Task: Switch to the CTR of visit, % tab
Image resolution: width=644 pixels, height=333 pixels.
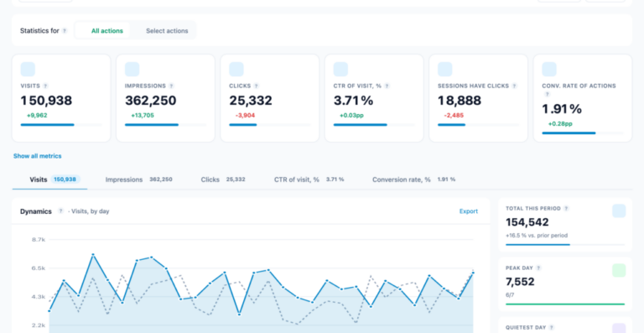Action: coord(309,180)
